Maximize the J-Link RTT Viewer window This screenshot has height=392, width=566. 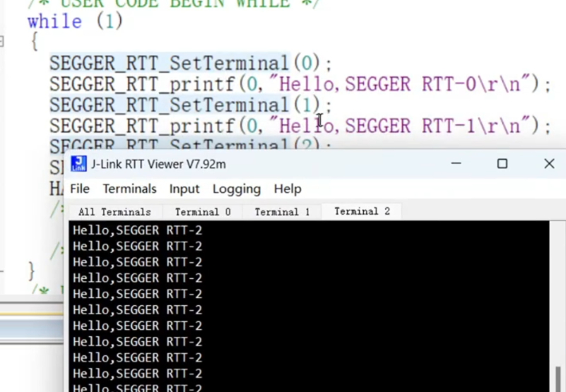(502, 164)
